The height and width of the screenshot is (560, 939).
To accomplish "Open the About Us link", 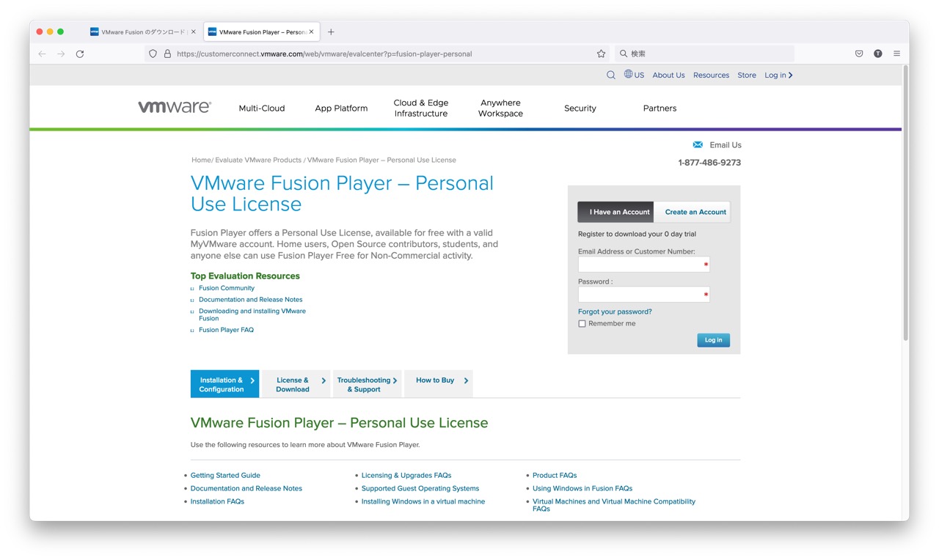I will click(x=668, y=75).
